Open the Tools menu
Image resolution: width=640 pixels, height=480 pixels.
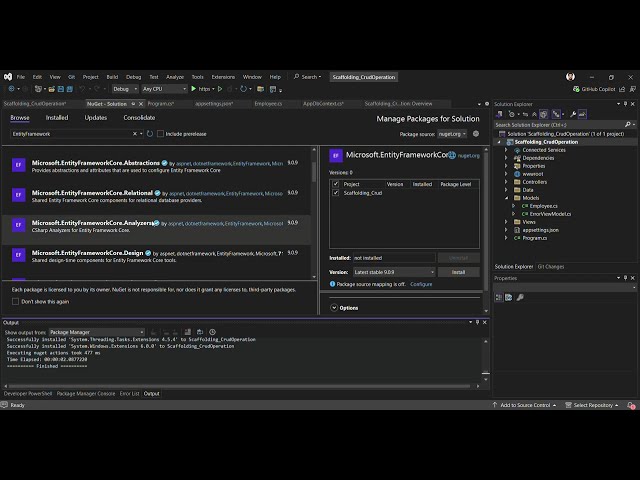[x=198, y=77]
